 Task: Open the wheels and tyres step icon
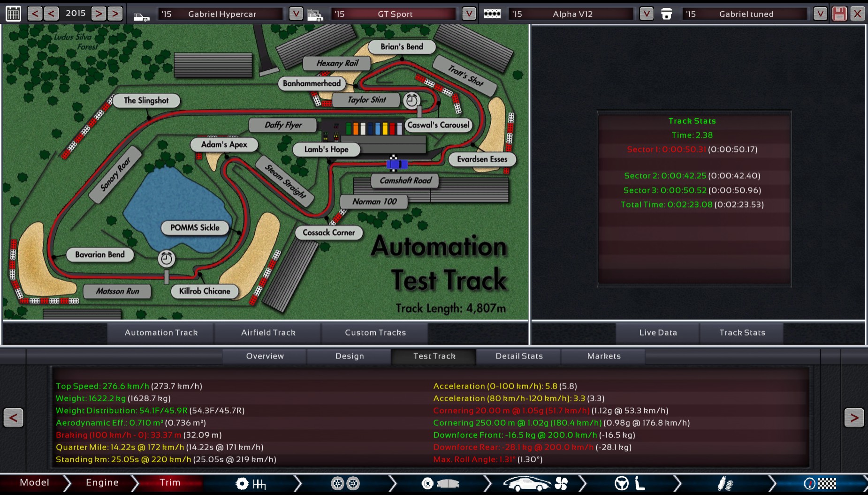pos(345,484)
